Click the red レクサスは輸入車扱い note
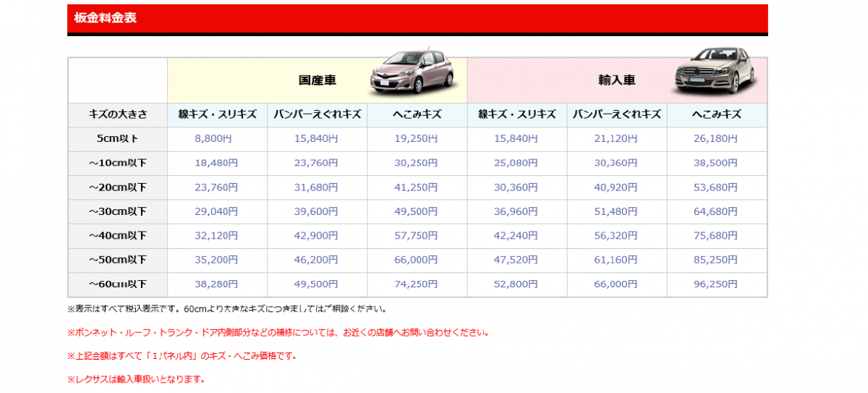The height and width of the screenshot is (393, 868). (x=137, y=379)
